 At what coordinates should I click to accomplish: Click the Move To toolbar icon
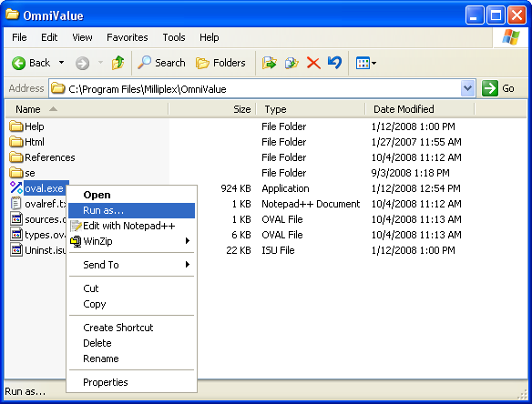(270, 63)
